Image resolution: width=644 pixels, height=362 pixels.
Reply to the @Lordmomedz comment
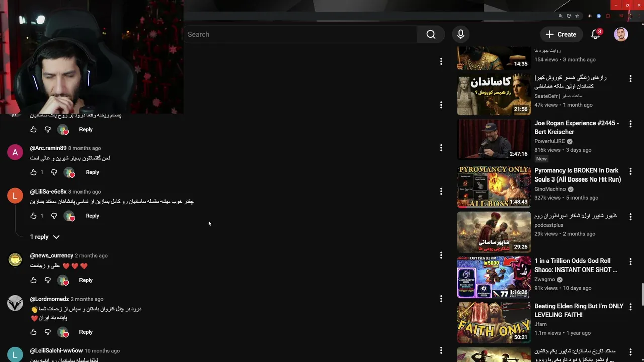point(86,332)
